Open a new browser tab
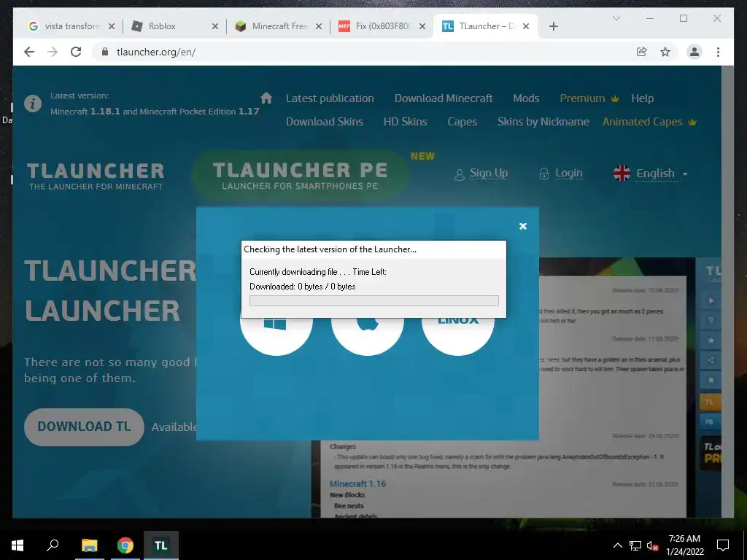This screenshot has width=747, height=560. 553,26
